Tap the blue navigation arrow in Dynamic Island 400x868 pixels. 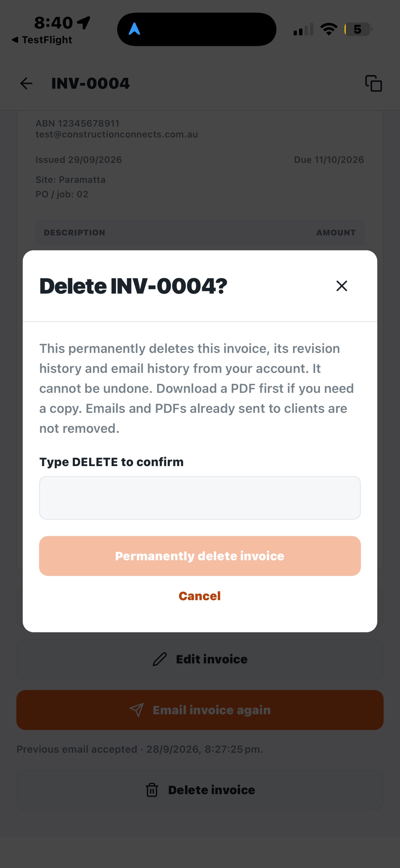[134, 29]
